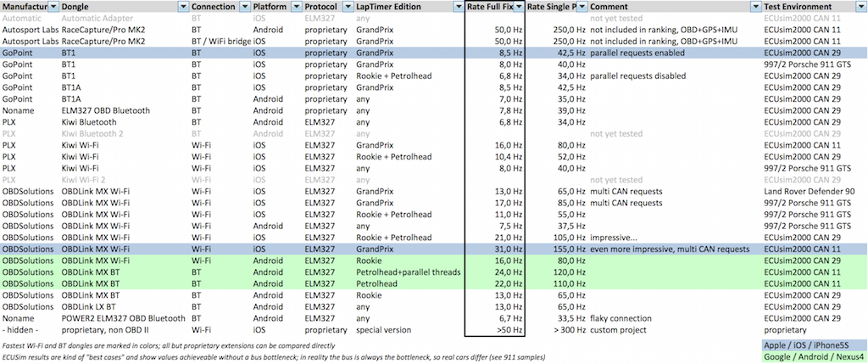The height and width of the screenshot is (364, 868).
Task: Click the green 'Google / Android / Nexus4' legend cell
Action: (x=815, y=357)
